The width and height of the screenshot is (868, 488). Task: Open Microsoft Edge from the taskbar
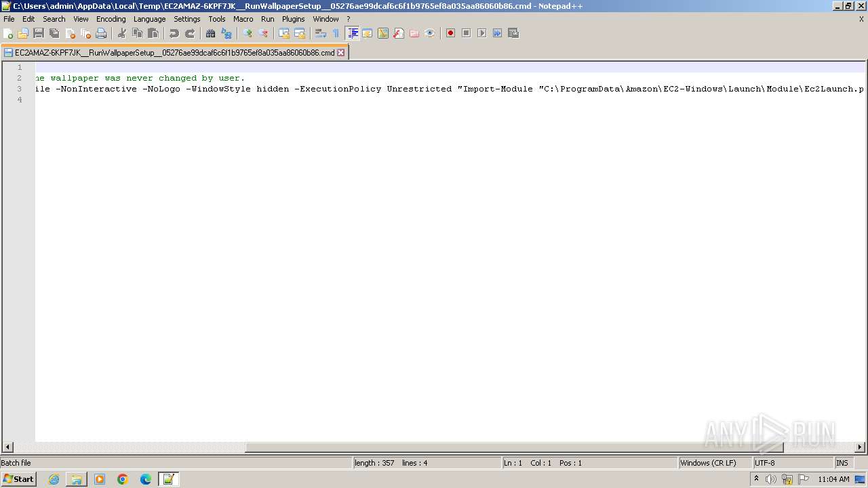click(x=146, y=479)
